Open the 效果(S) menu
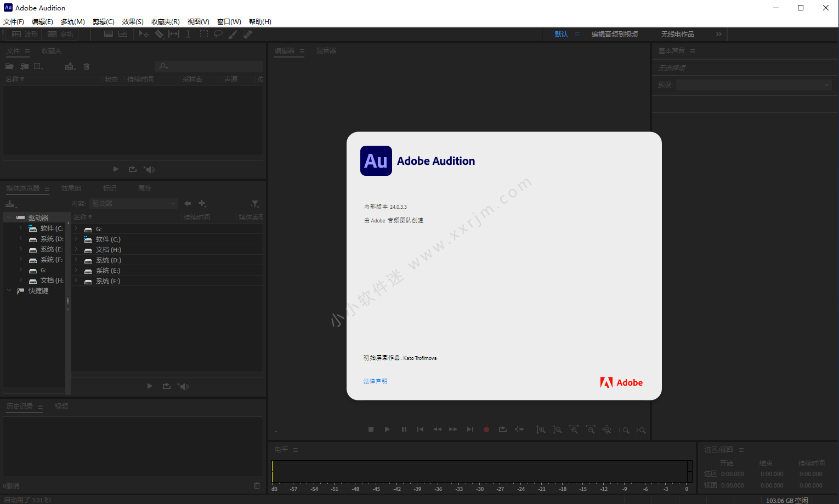Image resolution: width=839 pixels, height=504 pixels. 133,22
